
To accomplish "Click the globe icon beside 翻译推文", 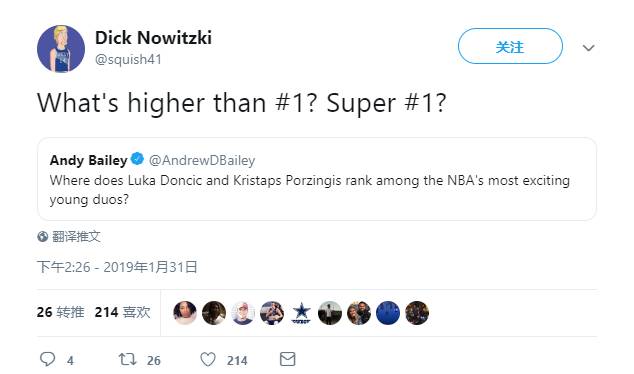I will 42,237.
